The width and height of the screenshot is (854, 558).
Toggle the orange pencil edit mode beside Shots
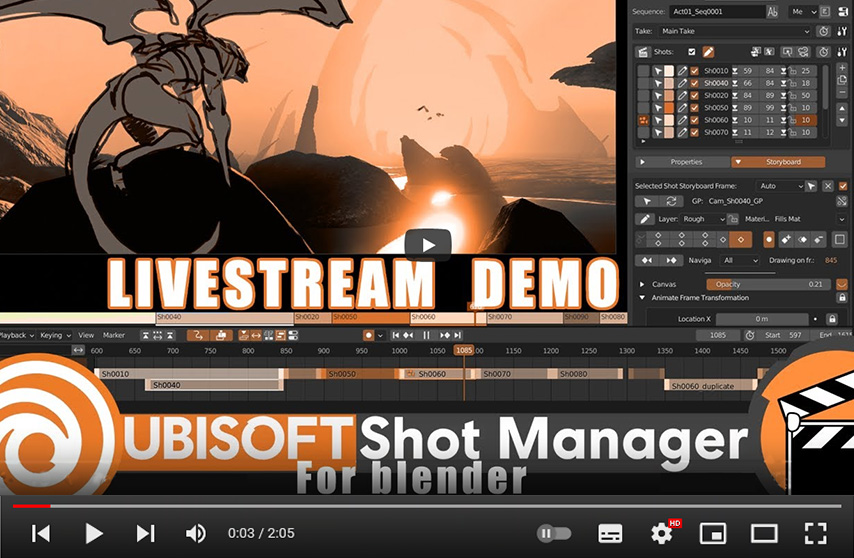[707, 52]
